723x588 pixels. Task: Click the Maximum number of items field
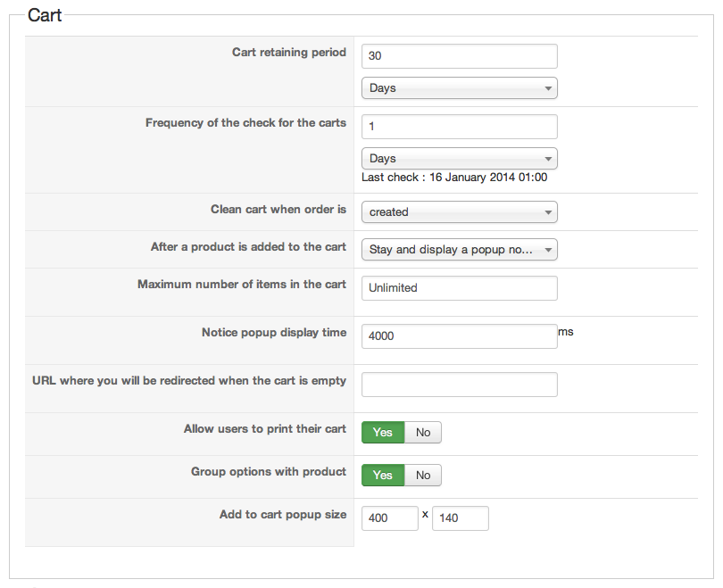point(459,288)
